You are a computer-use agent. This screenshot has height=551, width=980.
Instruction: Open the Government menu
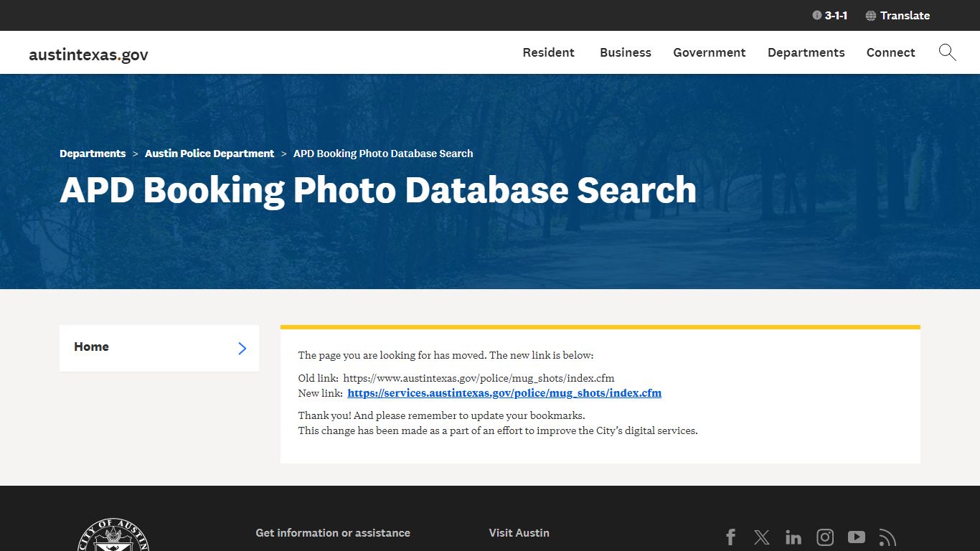(710, 52)
